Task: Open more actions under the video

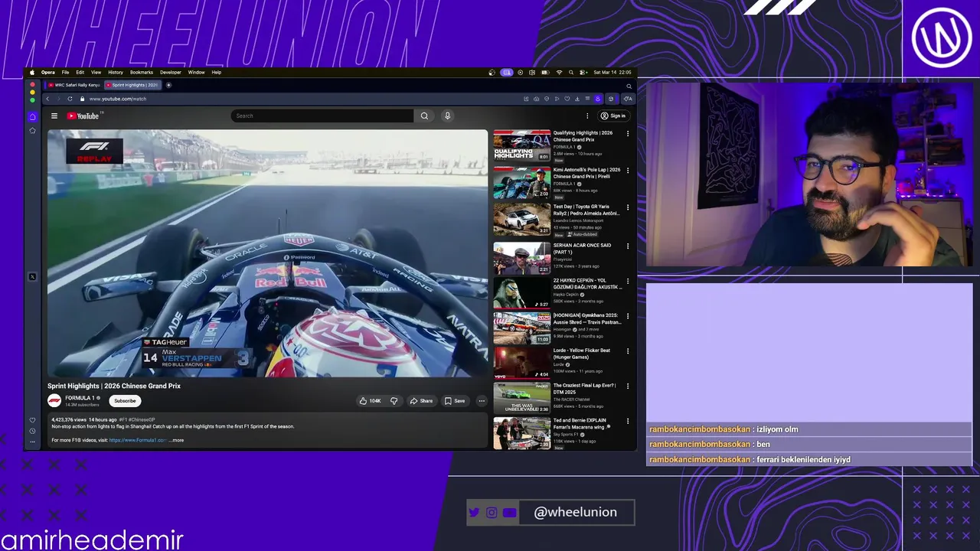Action: pyautogui.click(x=482, y=401)
